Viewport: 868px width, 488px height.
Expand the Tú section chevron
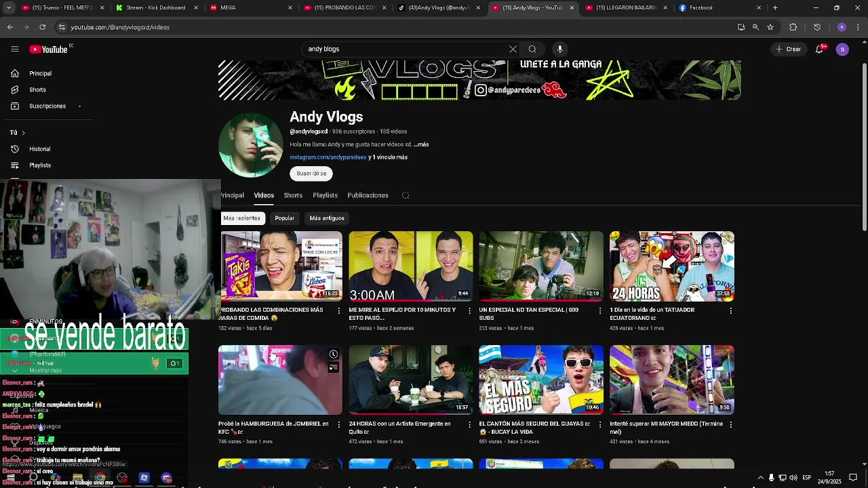[23, 133]
